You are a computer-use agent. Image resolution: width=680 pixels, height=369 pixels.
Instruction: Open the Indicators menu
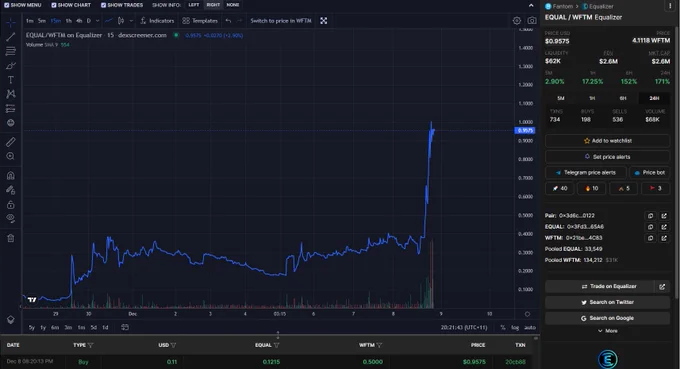(157, 21)
